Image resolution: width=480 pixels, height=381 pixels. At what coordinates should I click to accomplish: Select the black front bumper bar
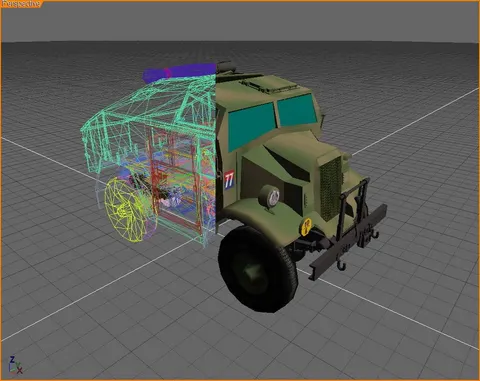point(349,241)
